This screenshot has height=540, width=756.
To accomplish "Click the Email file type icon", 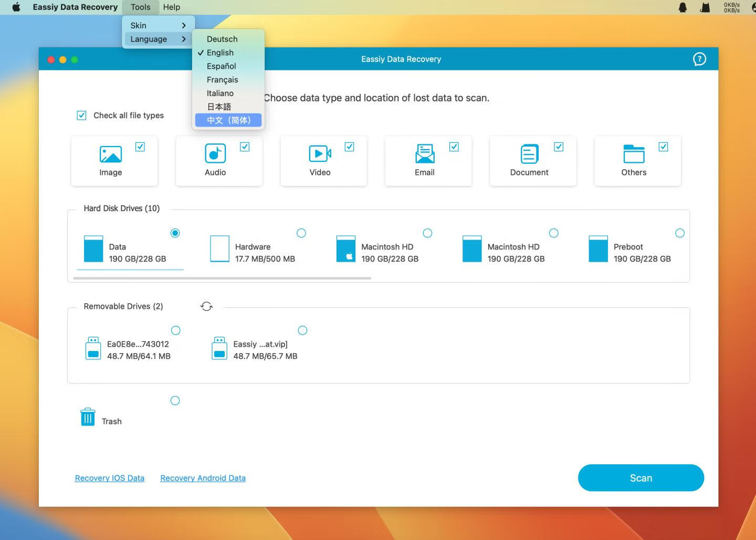I will tap(425, 154).
